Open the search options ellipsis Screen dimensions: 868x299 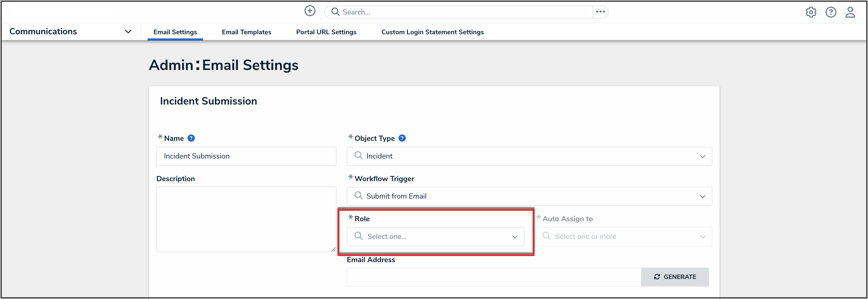pyautogui.click(x=600, y=12)
